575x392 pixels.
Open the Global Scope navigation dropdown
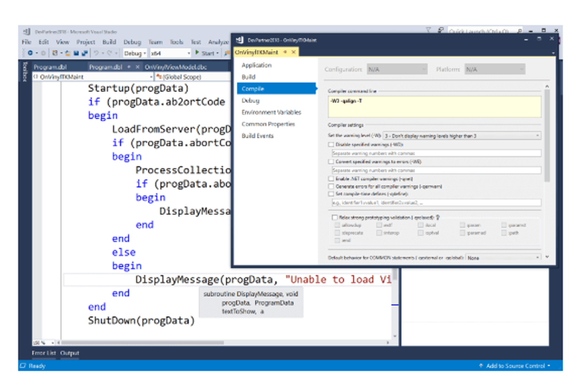193,76
